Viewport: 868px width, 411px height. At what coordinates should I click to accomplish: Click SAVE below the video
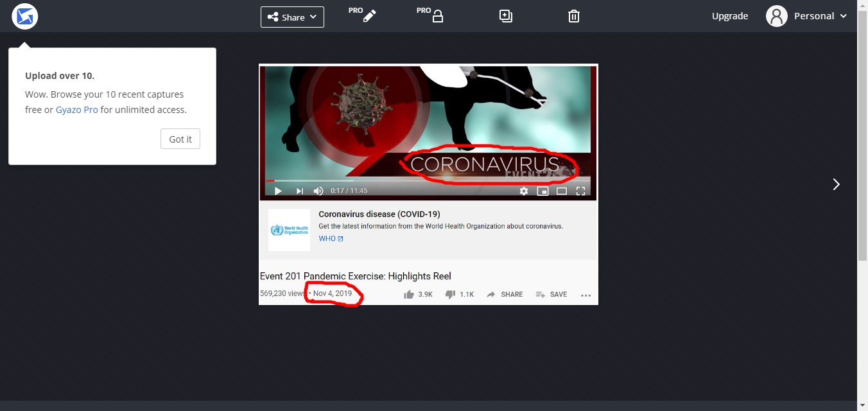[x=551, y=294]
